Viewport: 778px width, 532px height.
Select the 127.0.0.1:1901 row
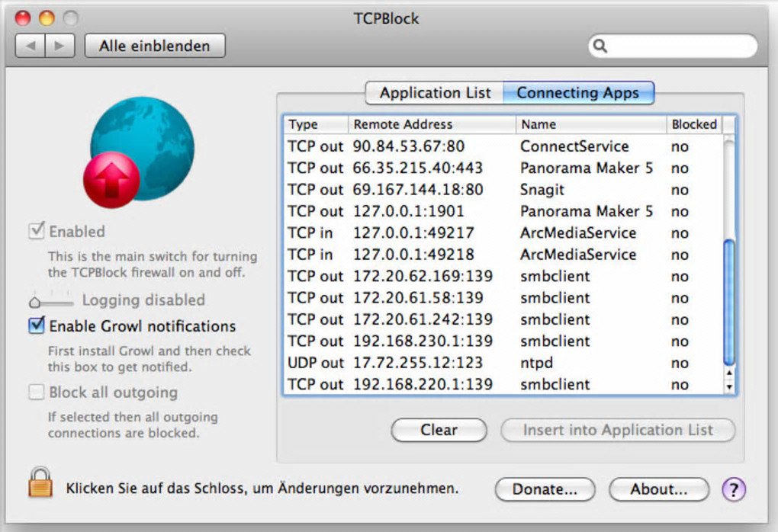click(x=503, y=211)
